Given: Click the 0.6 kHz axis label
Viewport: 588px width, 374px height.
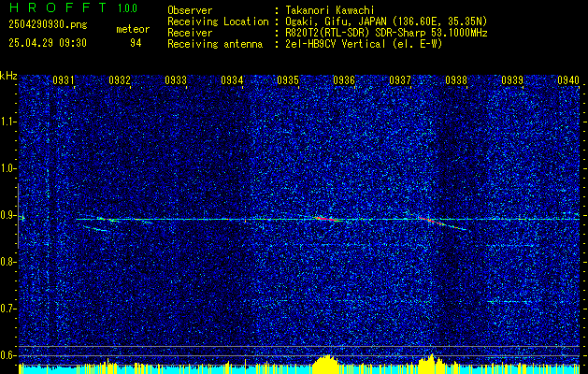Looking at the screenshot, I should pyautogui.click(x=8, y=355).
